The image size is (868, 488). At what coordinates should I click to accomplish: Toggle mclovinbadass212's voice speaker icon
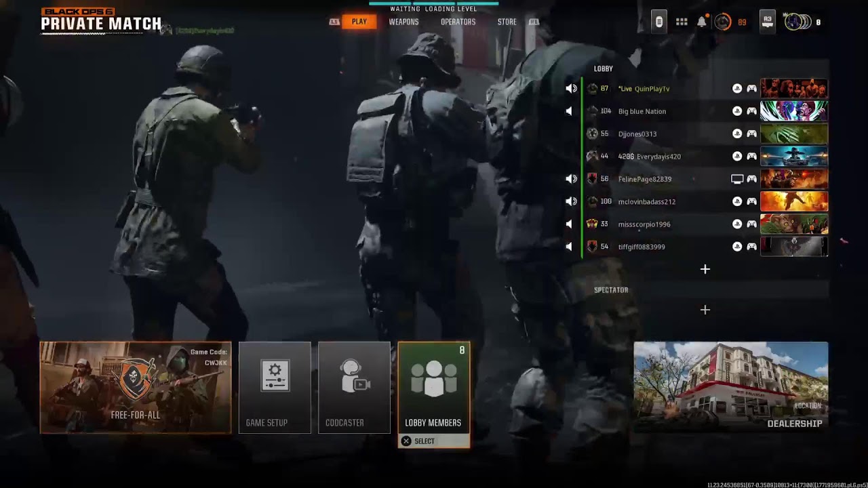(x=571, y=201)
